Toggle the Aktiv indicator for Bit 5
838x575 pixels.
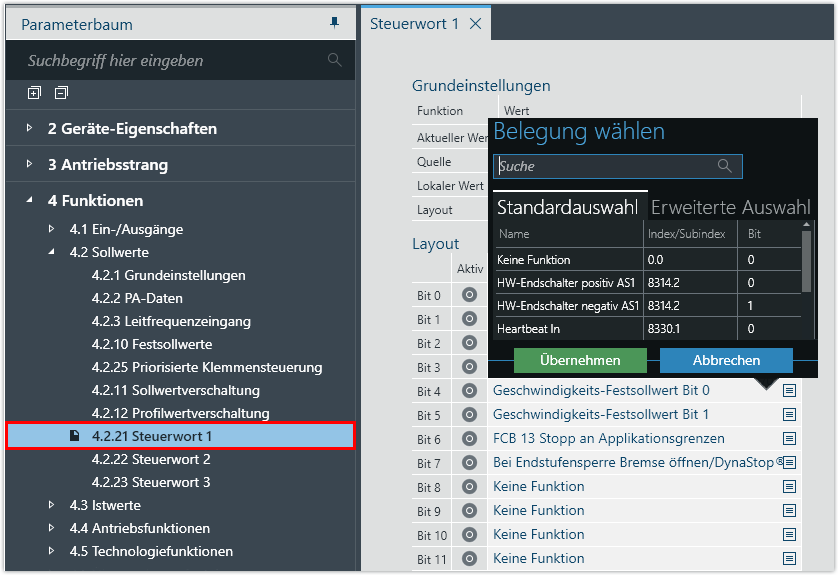(x=469, y=414)
